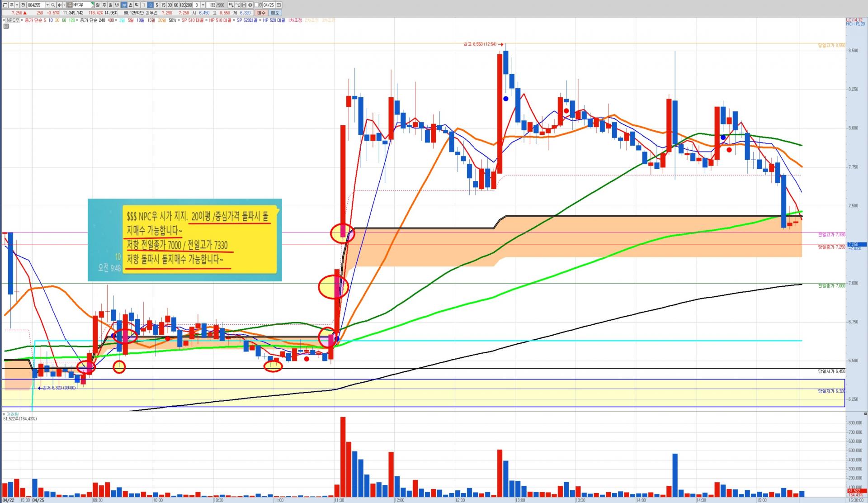Open chart settings gear icon
This screenshot has height=503, width=868.
(250, 5)
